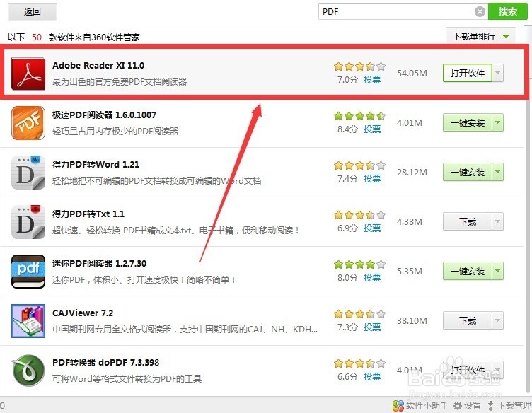This screenshot has height=413, width=532.
Task: Click the title 得力PDF转Word 1.21
Action: point(96,165)
